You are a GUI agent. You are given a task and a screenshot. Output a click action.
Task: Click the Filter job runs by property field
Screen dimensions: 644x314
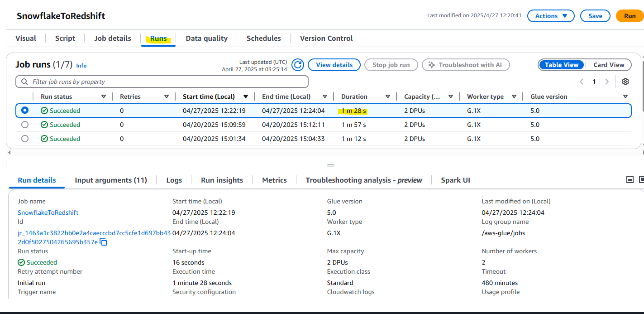pyautogui.click(x=162, y=82)
